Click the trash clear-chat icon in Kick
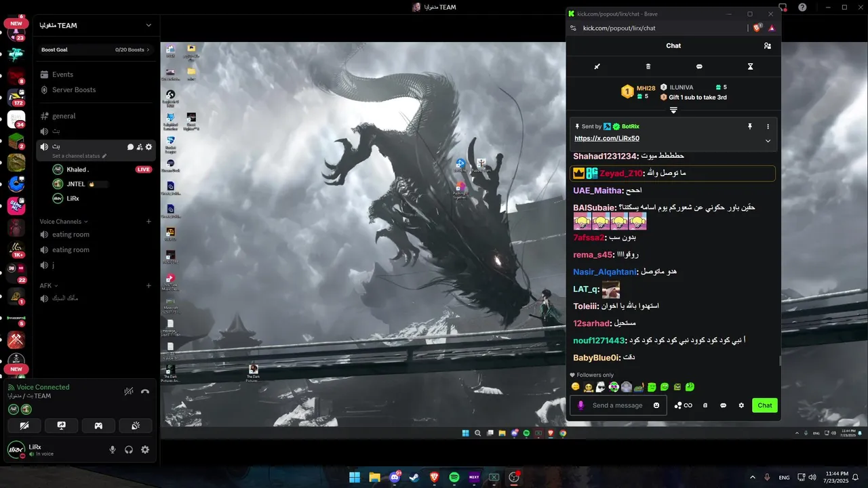868x488 pixels. [x=648, y=66]
